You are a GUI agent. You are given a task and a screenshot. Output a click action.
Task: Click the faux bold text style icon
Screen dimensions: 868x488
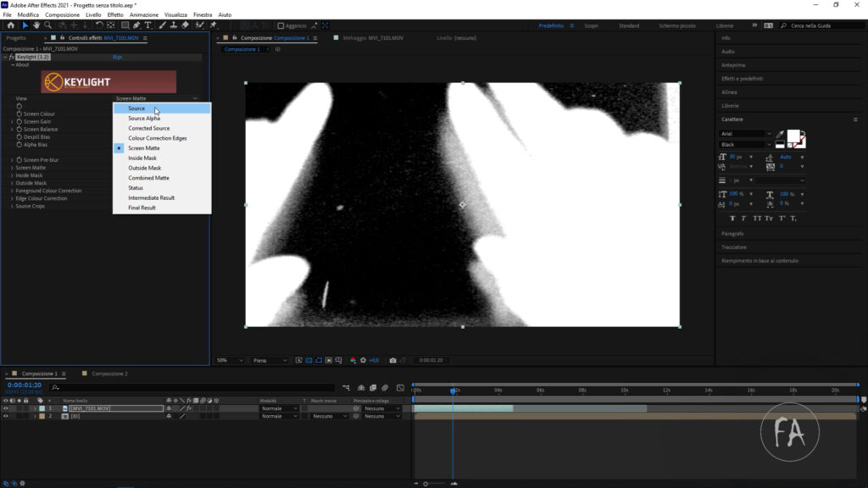coord(732,218)
